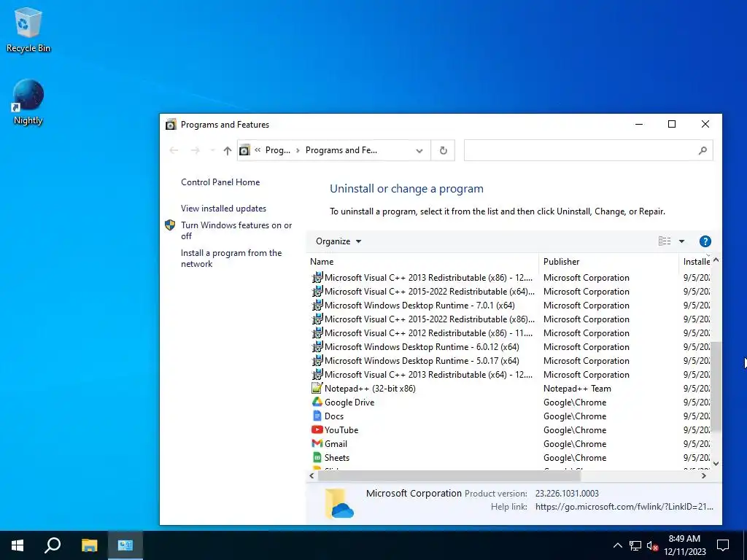The image size is (747, 560).
Task: Show hidden tray icons with the chevron
Action: coord(617,545)
